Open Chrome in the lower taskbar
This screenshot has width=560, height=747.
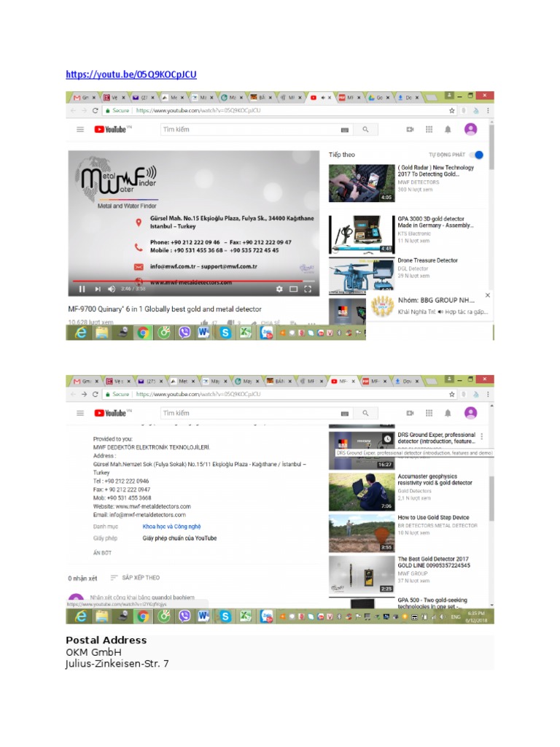click(143, 616)
